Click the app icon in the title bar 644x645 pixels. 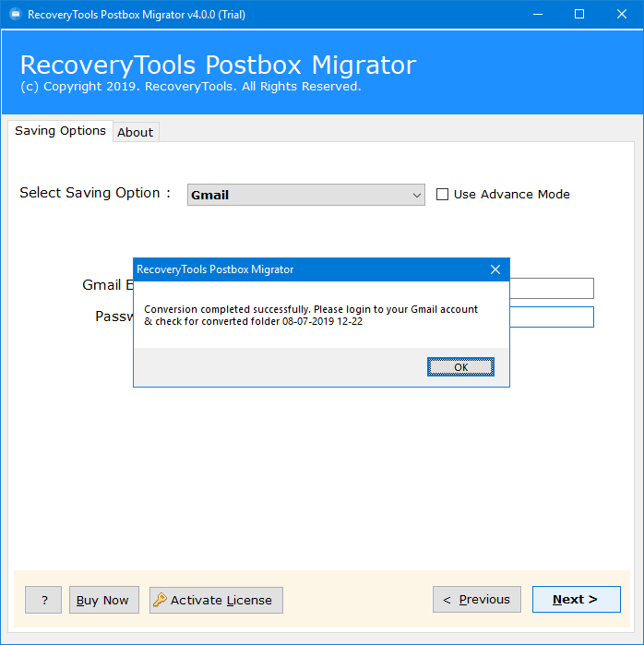(x=15, y=15)
